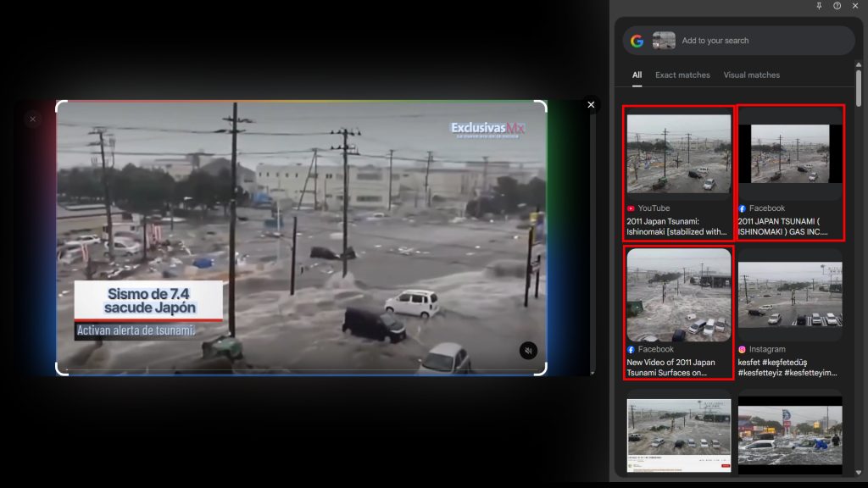The height and width of the screenshot is (488, 868).
Task: Pin the Lens side panel
Action: [819, 6]
